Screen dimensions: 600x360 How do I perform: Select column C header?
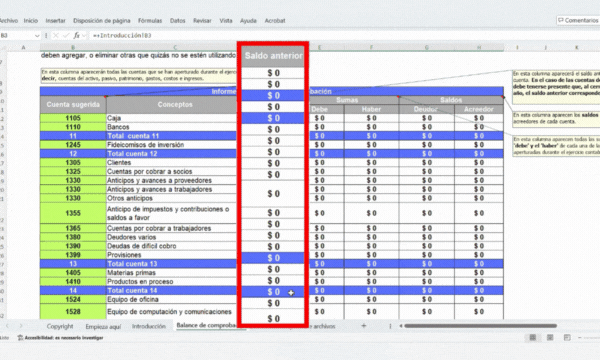click(x=175, y=48)
